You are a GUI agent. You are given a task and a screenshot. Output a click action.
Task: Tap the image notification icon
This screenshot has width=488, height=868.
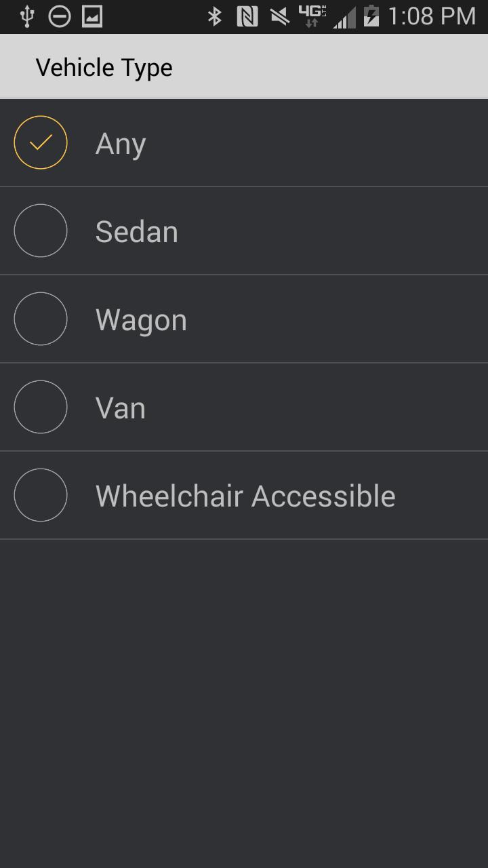point(92,16)
